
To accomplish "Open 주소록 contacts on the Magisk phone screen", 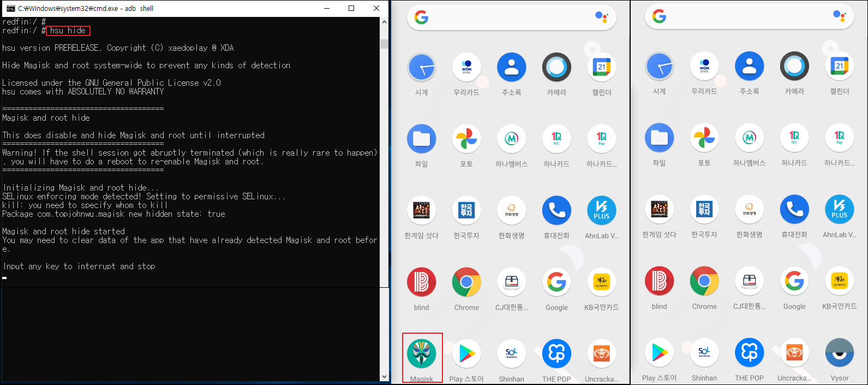I will click(x=512, y=68).
